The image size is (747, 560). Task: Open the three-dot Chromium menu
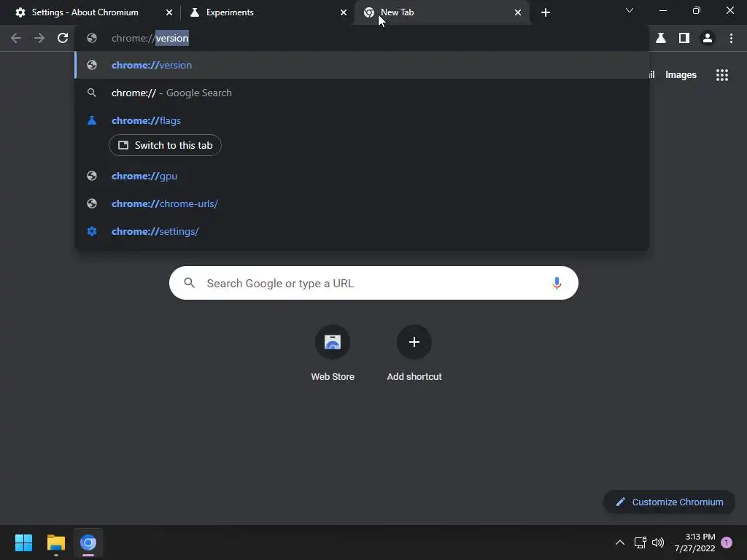pyautogui.click(x=731, y=38)
